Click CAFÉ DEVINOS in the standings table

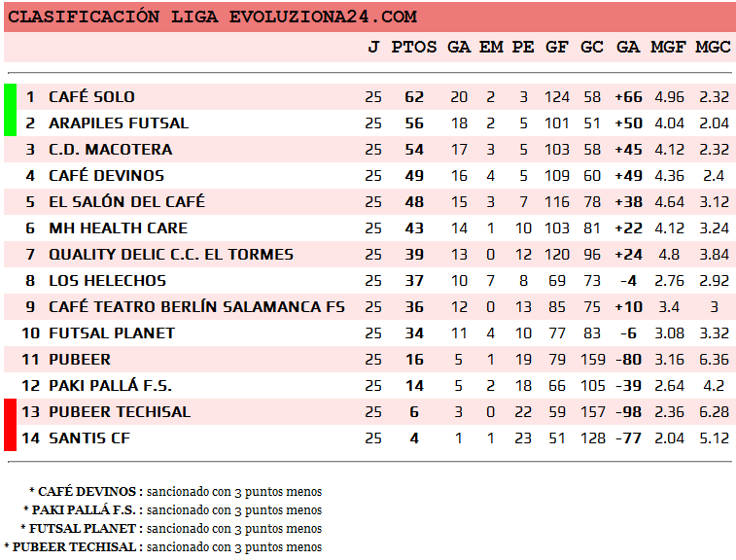[106, 176]
